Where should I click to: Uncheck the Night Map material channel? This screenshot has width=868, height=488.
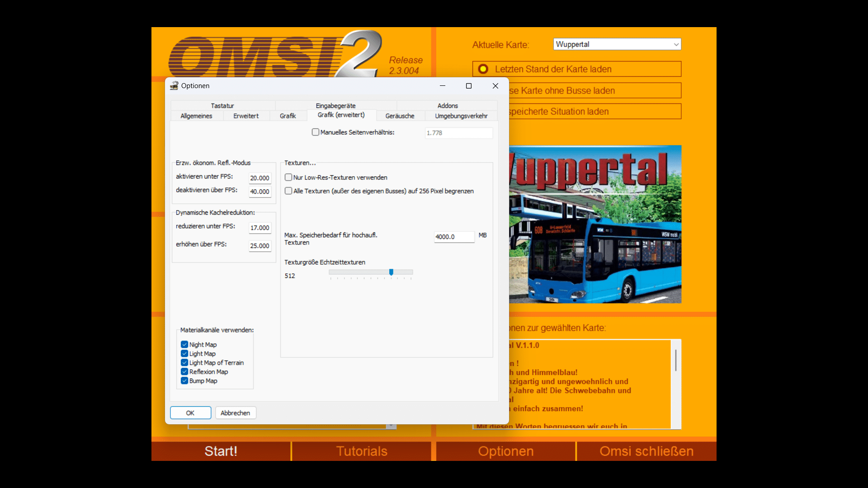tap(184, 345)
